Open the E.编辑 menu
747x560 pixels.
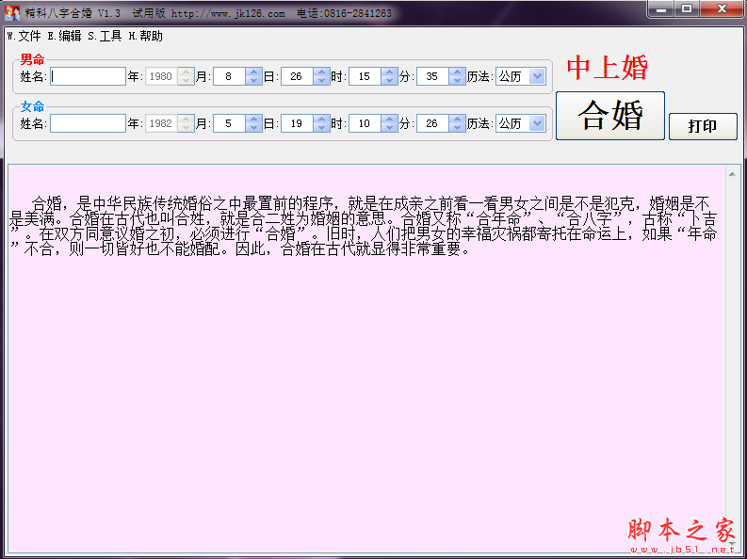pos(64,36)
